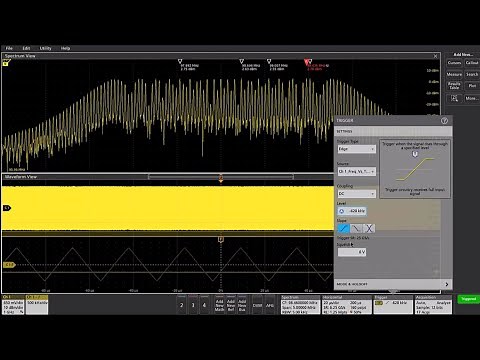480x360 pixels.
Task: Open the Results Table
Action: [x=454, y=86]
